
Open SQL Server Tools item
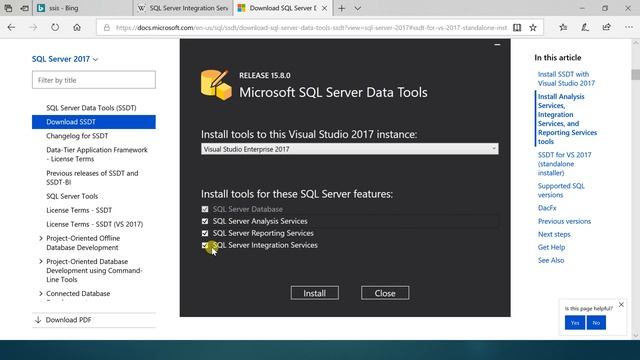[x=72, y=196]
